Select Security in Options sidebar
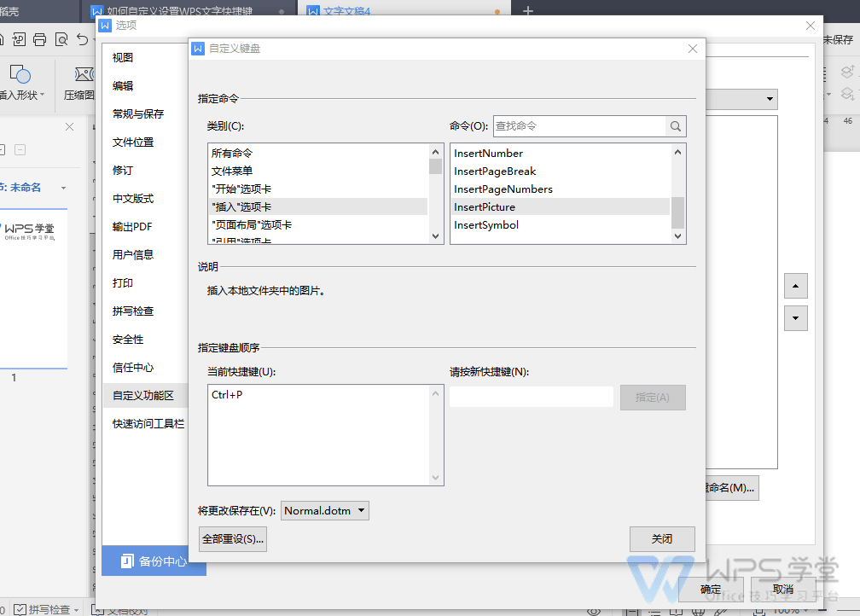 (128, 340)
